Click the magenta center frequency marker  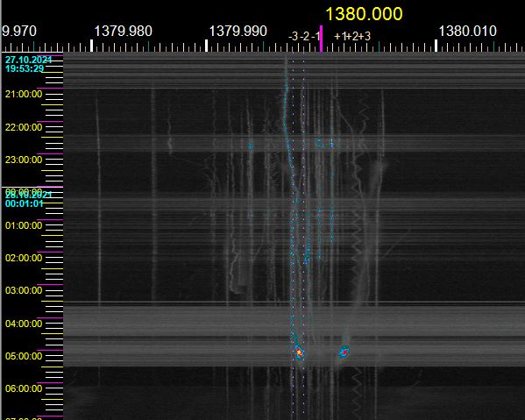click(x=321, y=39)
